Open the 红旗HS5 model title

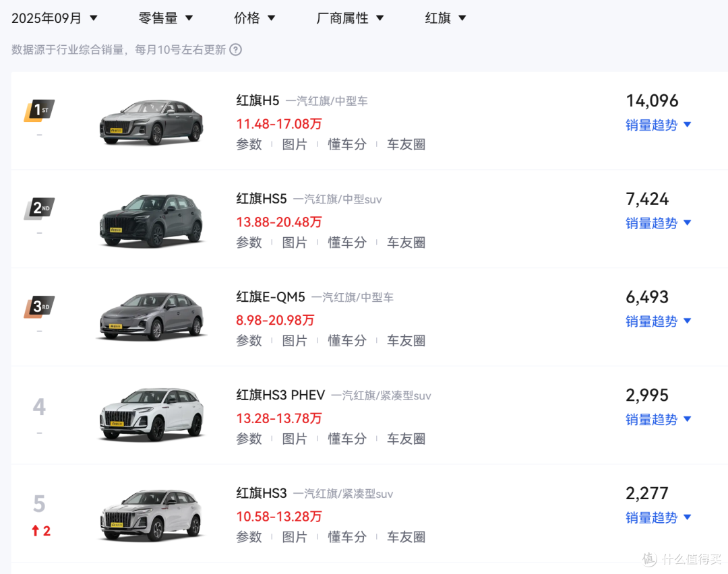262,199
